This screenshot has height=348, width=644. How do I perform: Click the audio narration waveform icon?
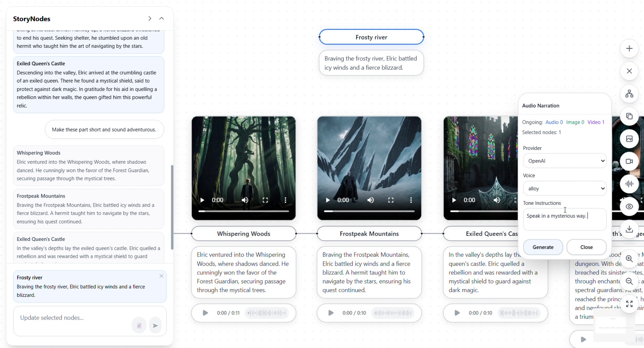[629, 184]
